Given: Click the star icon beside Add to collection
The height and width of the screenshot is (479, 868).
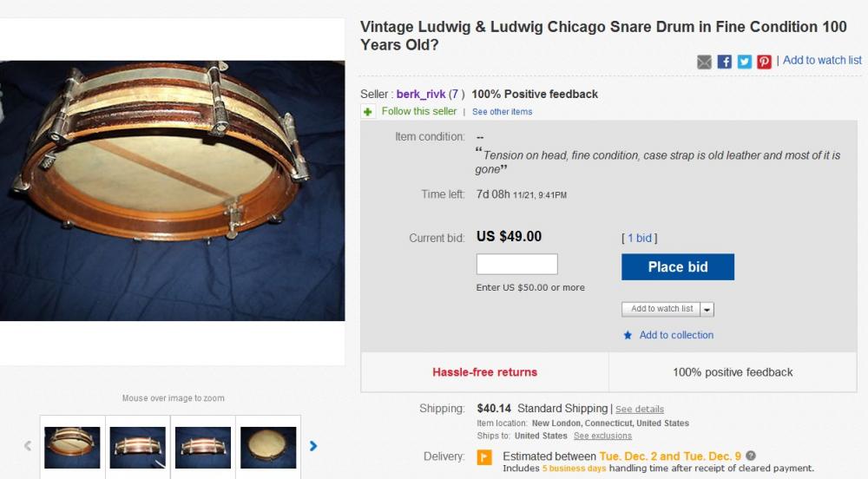Looking at the screenshot, I should (x=628, y=335).
